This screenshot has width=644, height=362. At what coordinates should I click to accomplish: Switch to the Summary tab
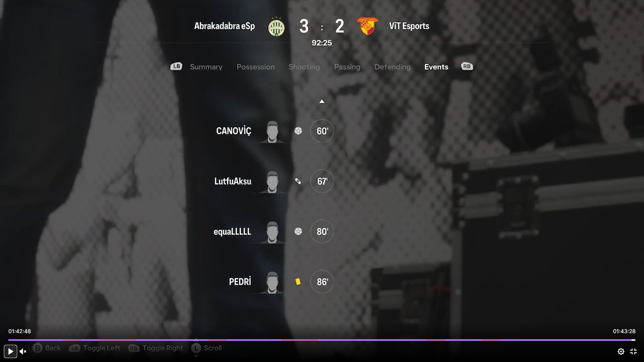pyautogui.click(x=206, y=67)
